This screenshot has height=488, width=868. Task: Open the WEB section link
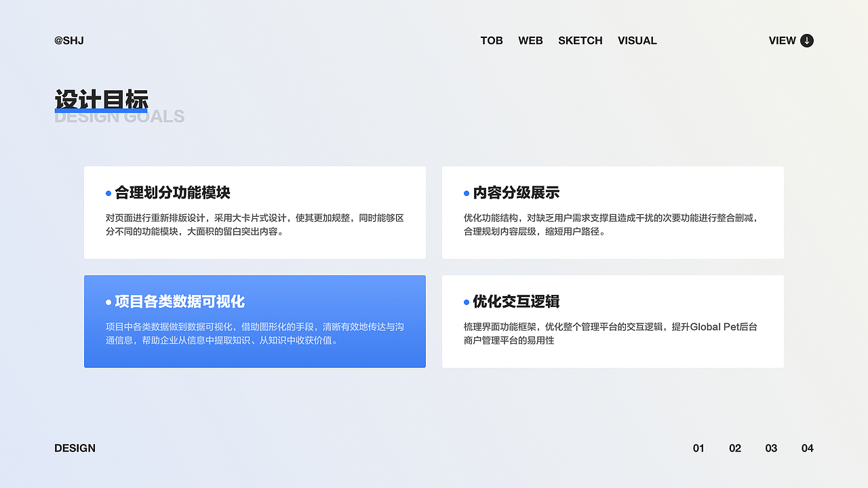[531, 41]
